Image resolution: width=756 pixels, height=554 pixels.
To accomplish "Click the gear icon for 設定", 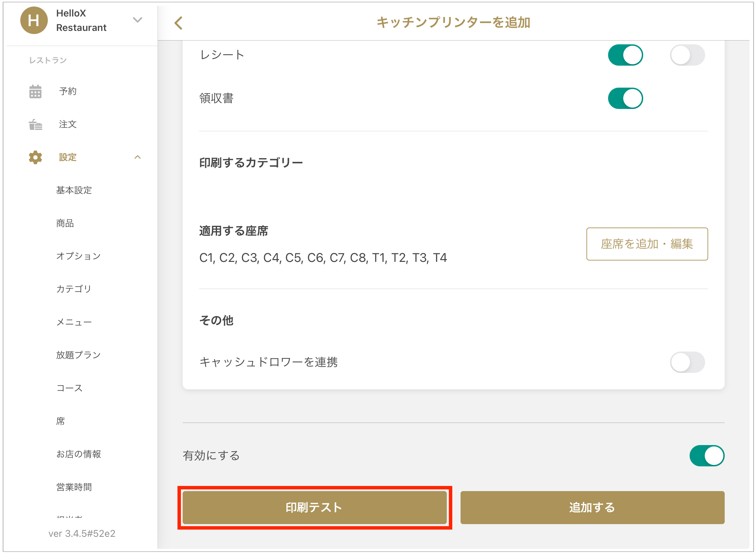I will coord(35,157).
